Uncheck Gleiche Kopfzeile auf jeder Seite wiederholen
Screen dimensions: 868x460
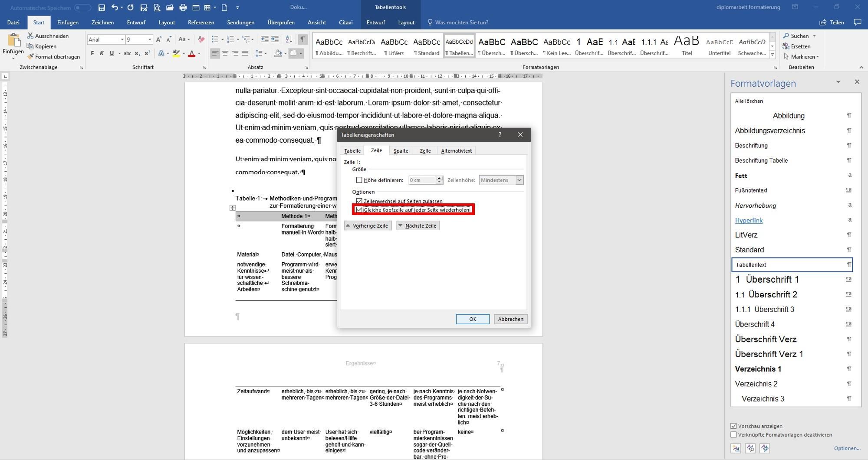[359, 210]
